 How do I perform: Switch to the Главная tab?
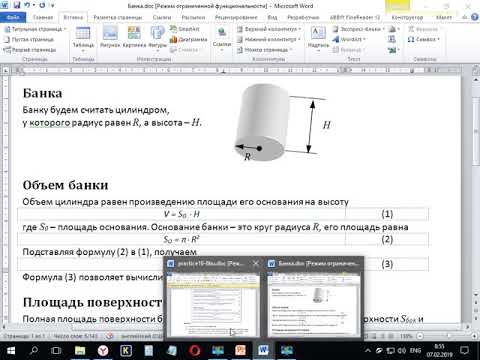43,17
